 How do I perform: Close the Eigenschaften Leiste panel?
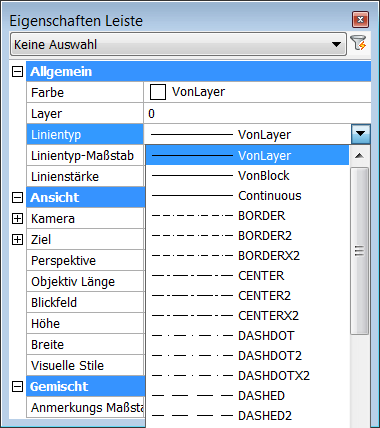tap(360, 20)
